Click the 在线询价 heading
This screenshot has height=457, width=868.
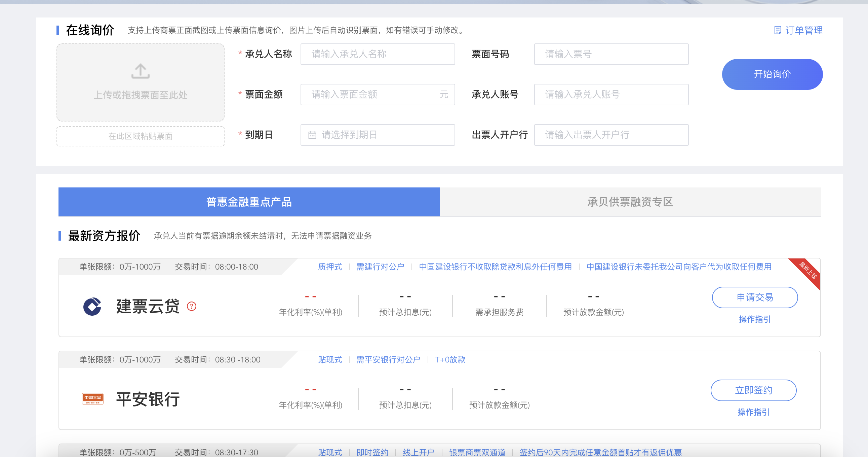90,30
